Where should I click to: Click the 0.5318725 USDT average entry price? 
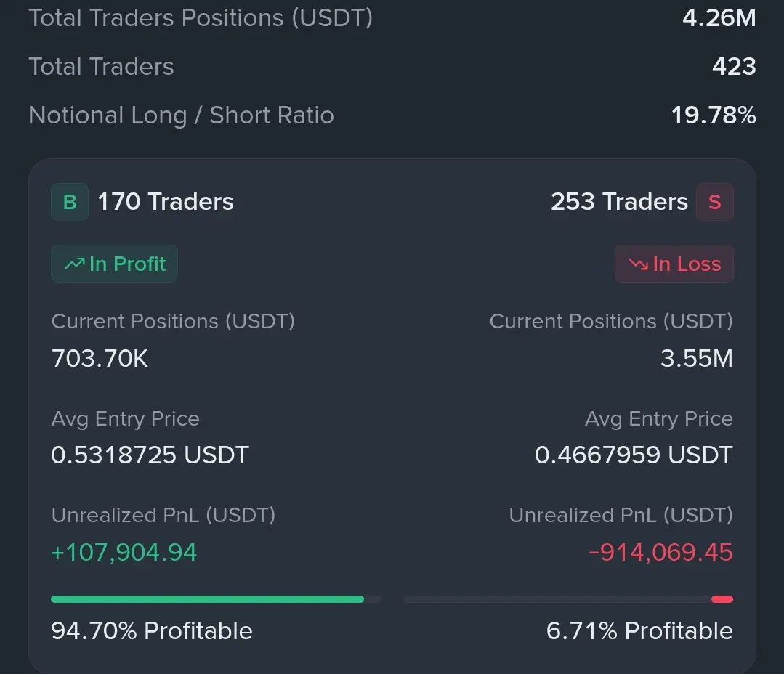click(150, 455)
